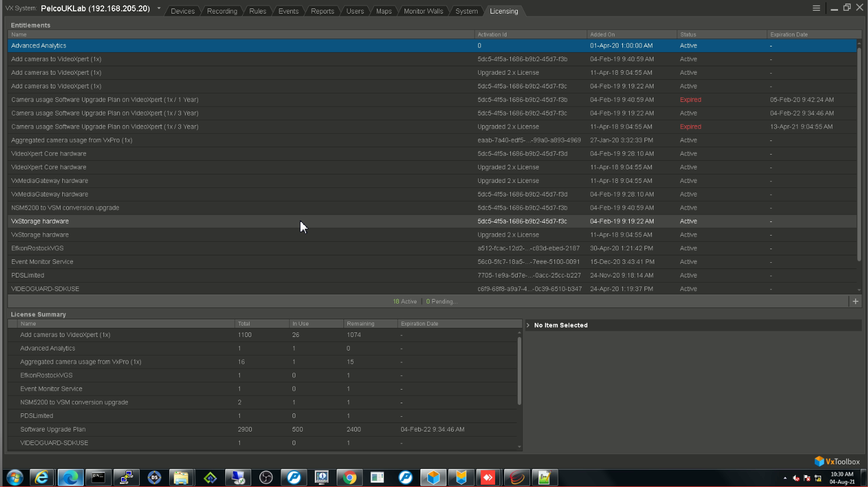Click the plus button to add a license

856,301
